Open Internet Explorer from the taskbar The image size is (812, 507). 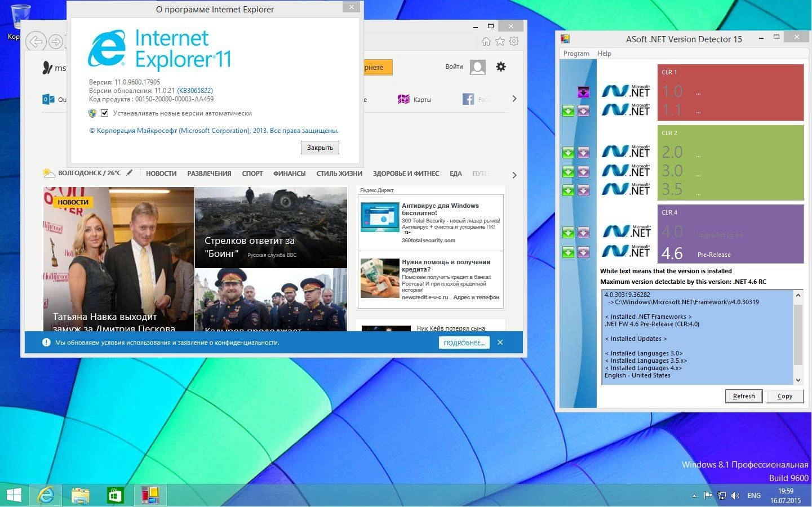pyautogui.click(x=46, y=495)
